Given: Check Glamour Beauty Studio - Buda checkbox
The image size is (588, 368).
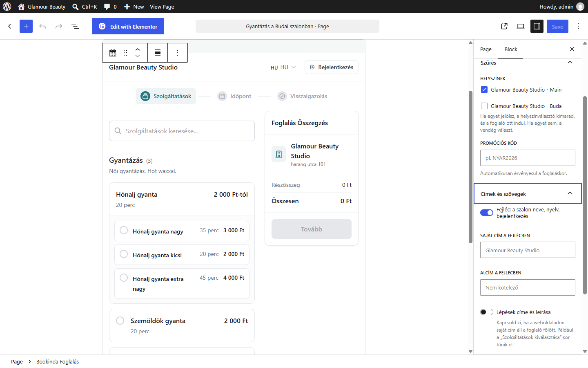Looking at the screenshot, I should (x=484, y=106).
